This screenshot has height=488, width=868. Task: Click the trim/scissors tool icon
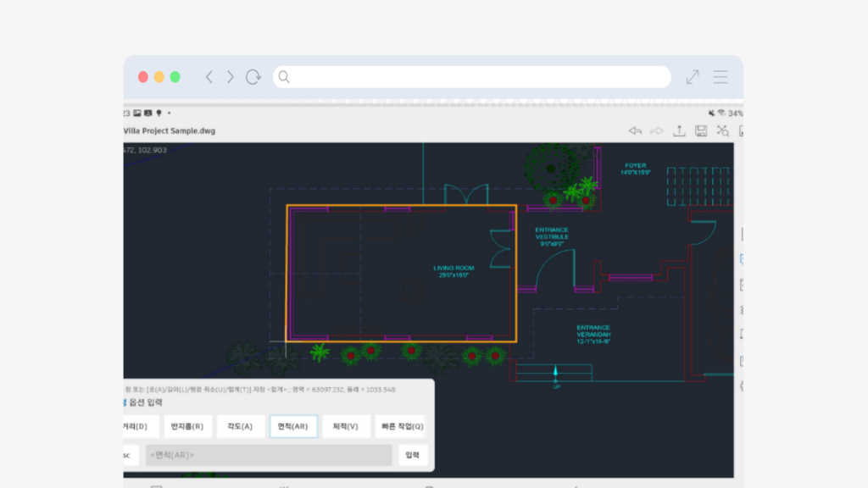(723, 130)
